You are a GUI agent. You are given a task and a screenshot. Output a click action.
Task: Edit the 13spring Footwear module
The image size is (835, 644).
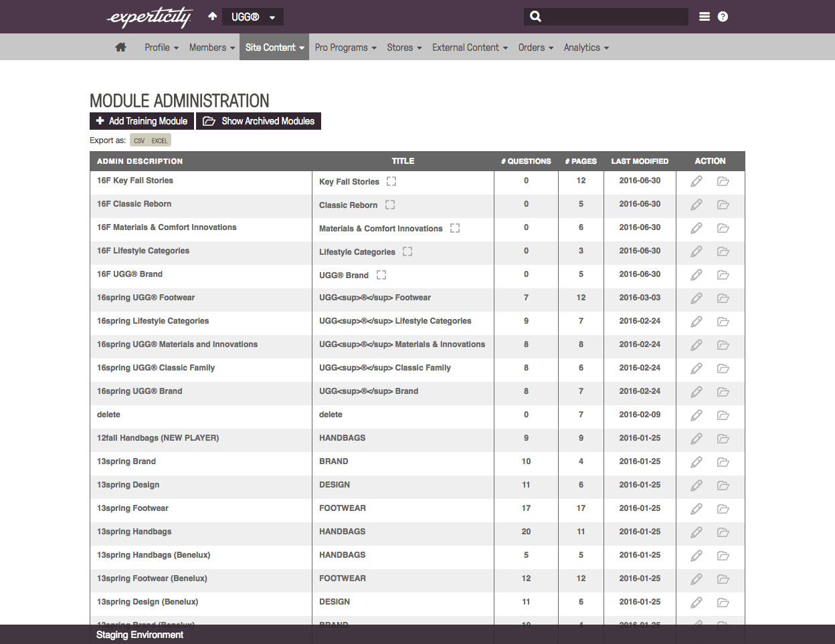697,509
